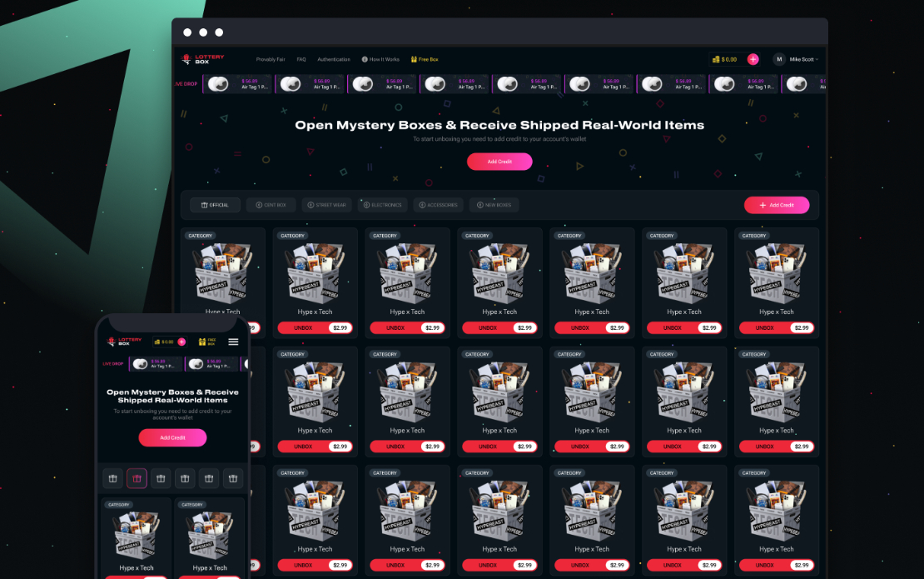Click the M avatar icon in header
Screen dimensions: 924x579
pyautogui.click(x=779, y=59)
